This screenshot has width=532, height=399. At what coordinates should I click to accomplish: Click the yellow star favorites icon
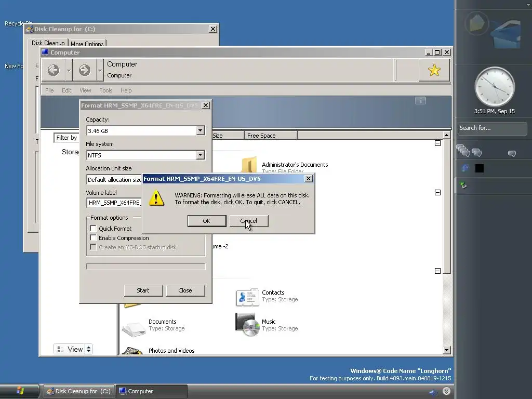(x=434, y=70)
